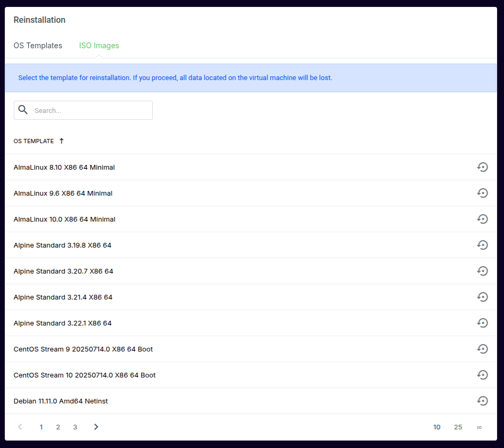Click the reinstall icon for CentOS Stream 9 Boot

[482, 349]
